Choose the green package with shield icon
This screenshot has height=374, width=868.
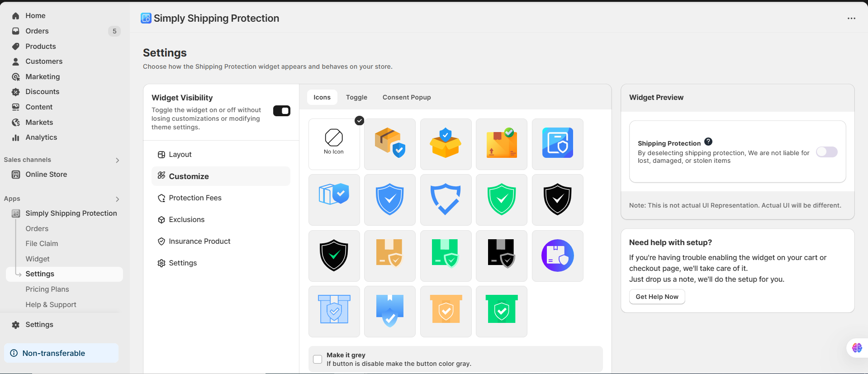pyautogui.click(x=446, y=256)
